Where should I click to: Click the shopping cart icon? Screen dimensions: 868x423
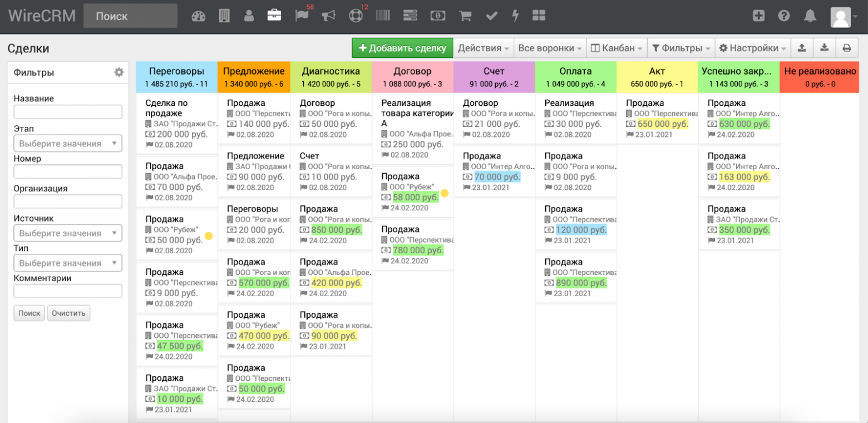465,16
